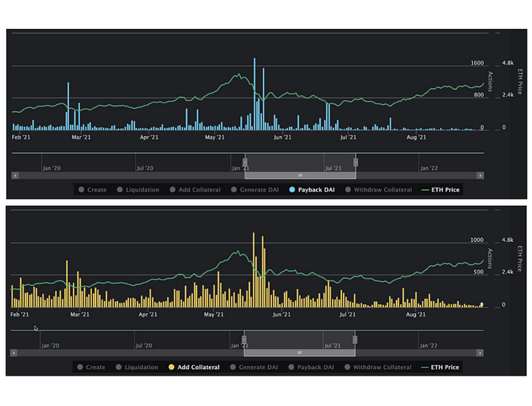
Task: Click bottom navigator scrollbar thumb grip
Action: tap(299, 353)
